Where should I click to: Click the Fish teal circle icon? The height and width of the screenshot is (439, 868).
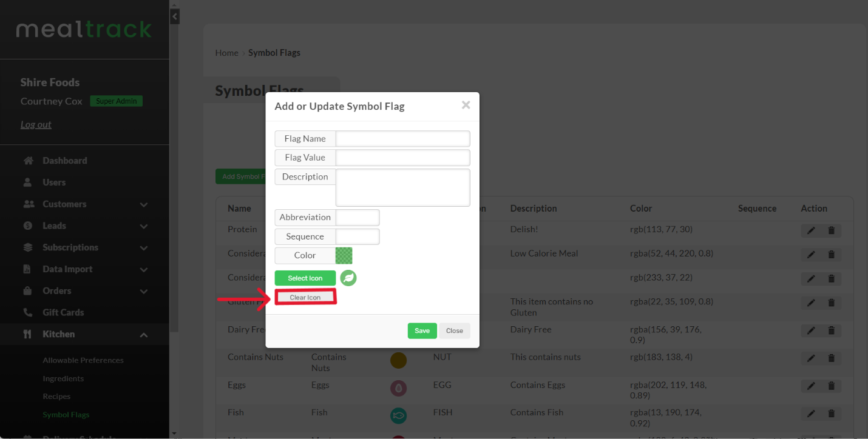pyautogui.click(x=398, y=416)
